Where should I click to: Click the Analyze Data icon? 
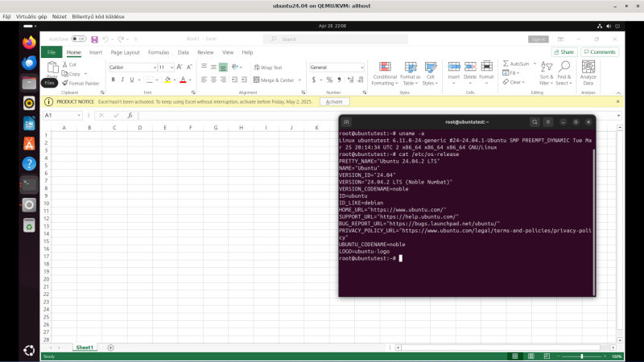[588, 67]
